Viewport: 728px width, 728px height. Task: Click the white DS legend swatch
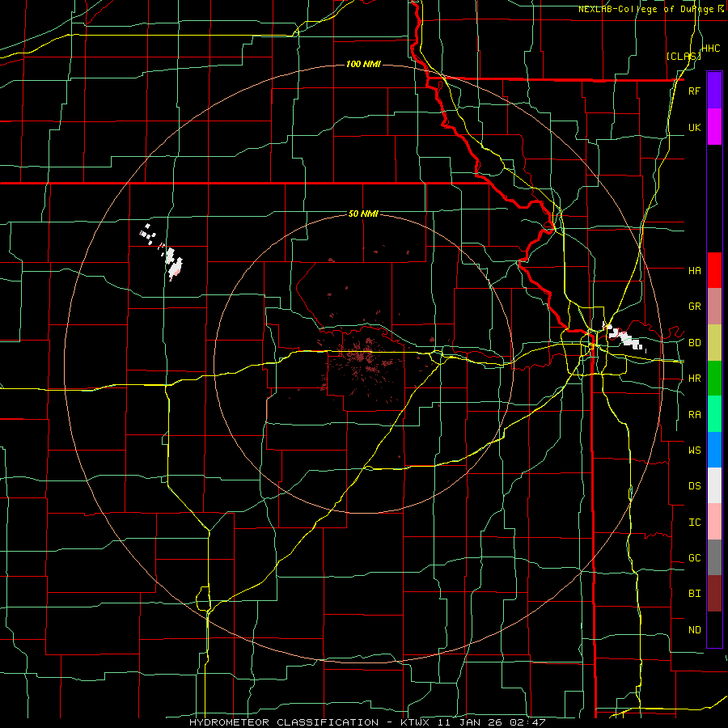(x=714, y=485)
